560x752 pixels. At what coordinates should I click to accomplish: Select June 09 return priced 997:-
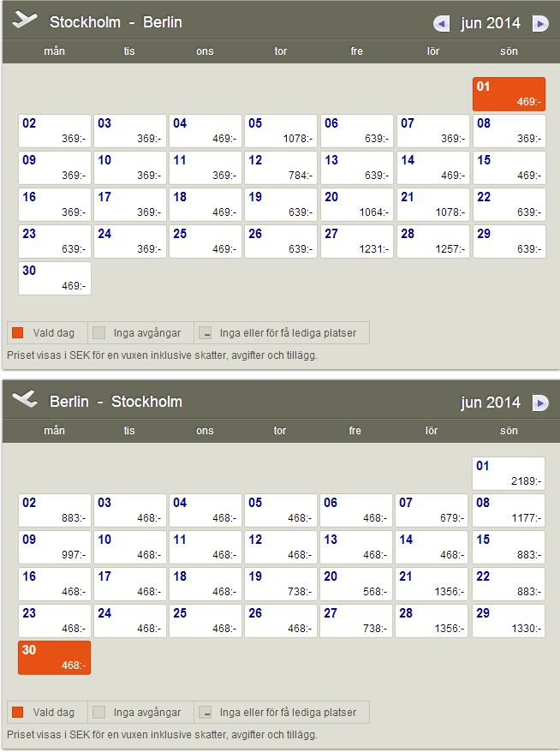tap(54, 547)
